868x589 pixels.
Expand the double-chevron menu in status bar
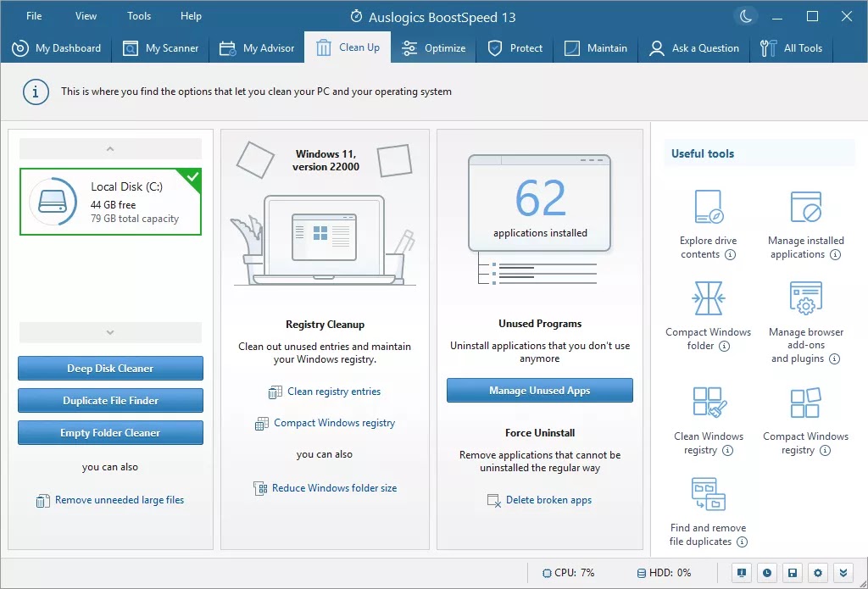pyautogui.click(x=842, y=572)
